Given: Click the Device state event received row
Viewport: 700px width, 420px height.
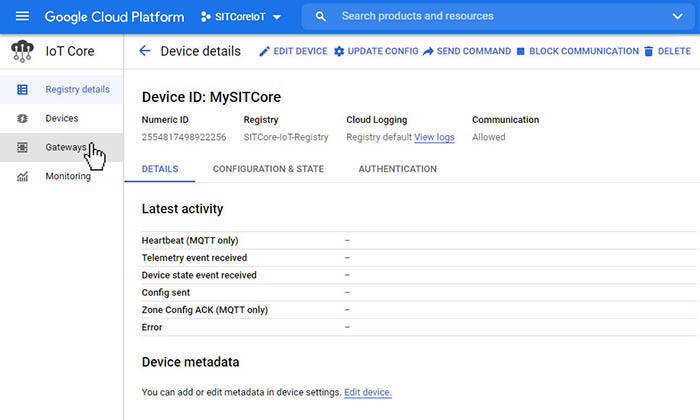Looking at the screenshot, I should [x=419, y=275].
